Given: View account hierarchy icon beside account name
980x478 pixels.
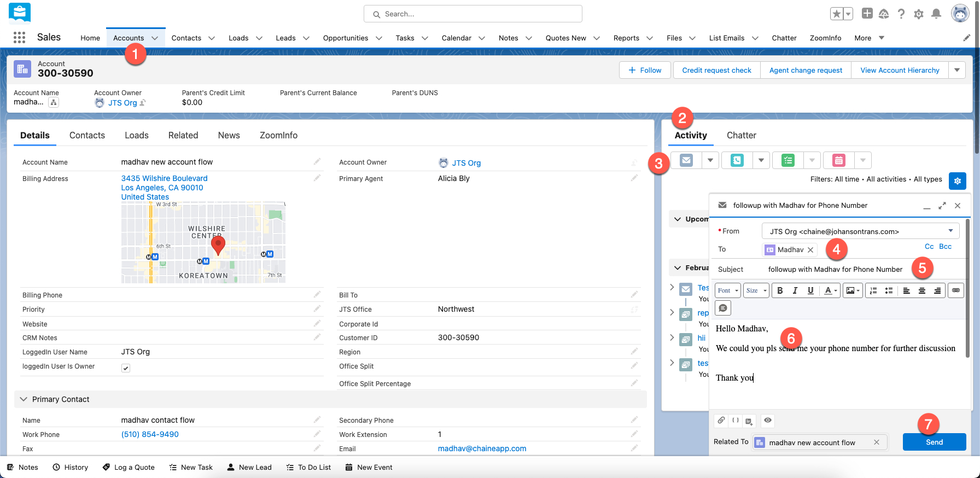Looking at the screenshot, I should pos(54,102).
